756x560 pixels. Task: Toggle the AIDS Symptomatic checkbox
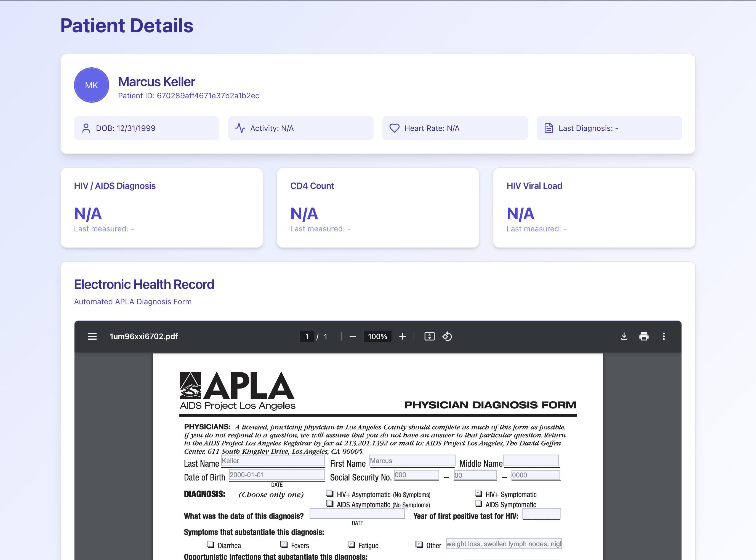coord(478,503)
